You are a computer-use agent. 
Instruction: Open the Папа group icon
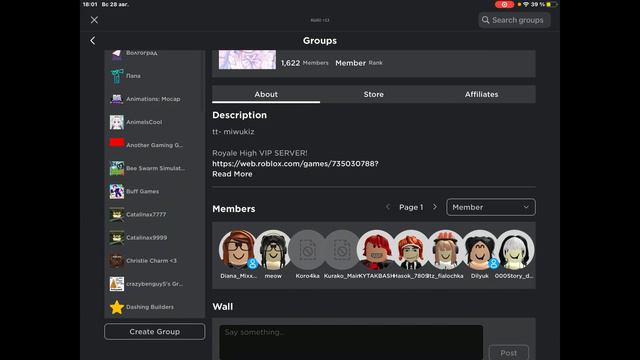click(117, 76)
